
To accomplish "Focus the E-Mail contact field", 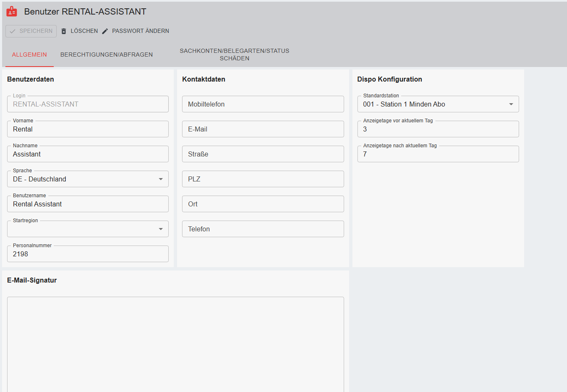I will tap(262, 129).
